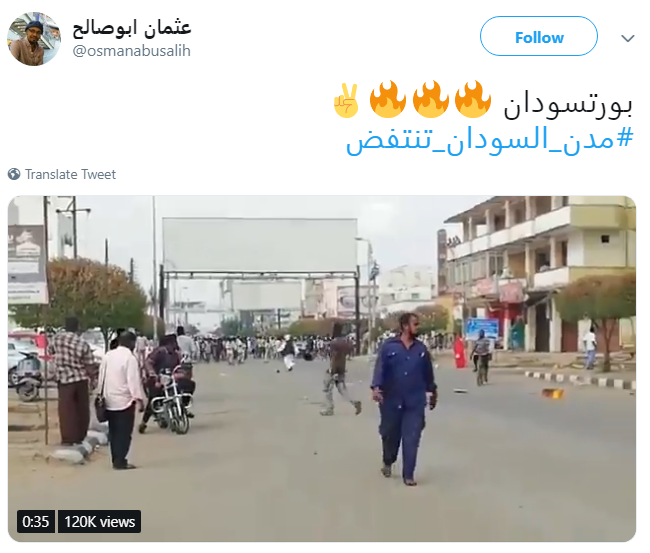Image resolution: width=650 pixels, height=553 pixels.
Task: Click the motorcycle in the video frame
Action: [171, 400]
